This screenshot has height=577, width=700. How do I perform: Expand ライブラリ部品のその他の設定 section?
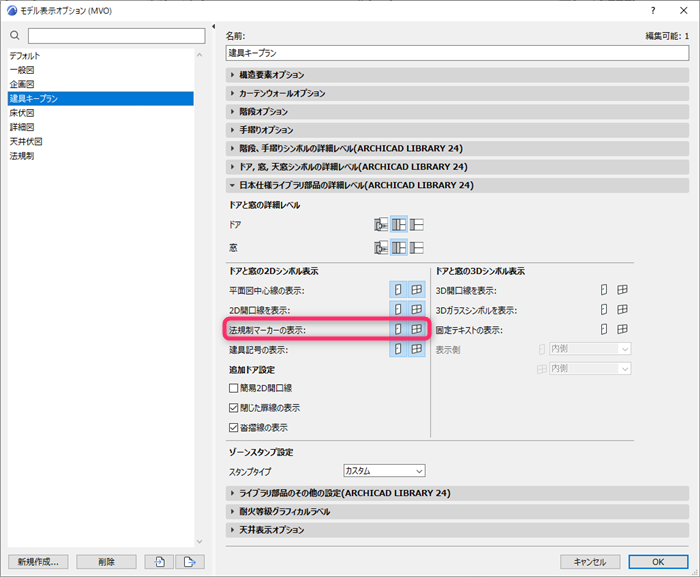coord(457,493)
